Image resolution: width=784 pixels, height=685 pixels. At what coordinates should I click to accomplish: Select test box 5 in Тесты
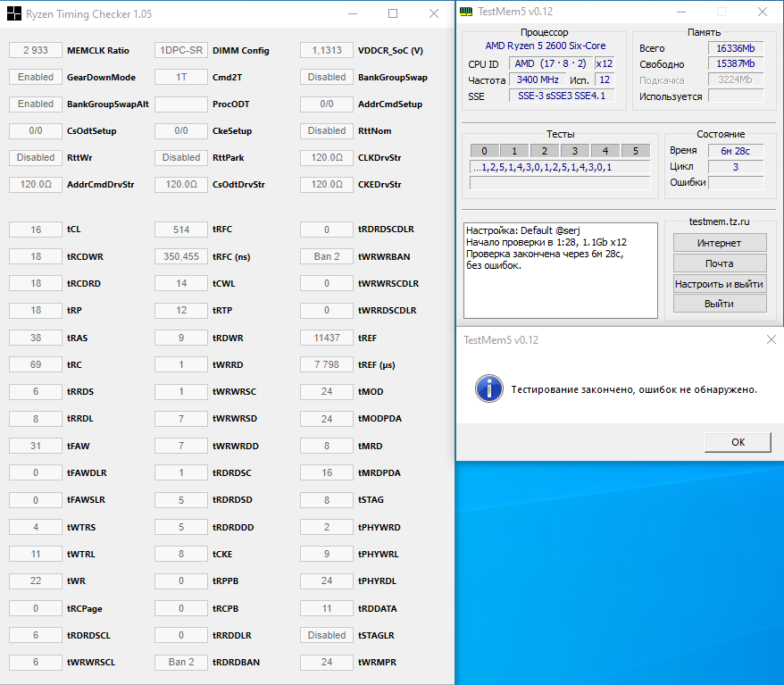(x=636, y=151)
